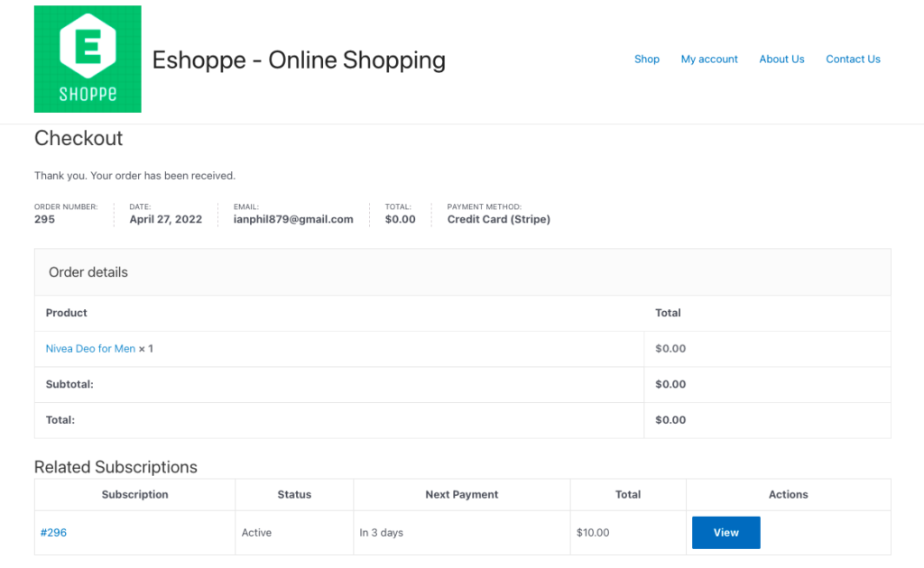Click the Credit Card (Stripe) payment method

[x=498, y=219]
